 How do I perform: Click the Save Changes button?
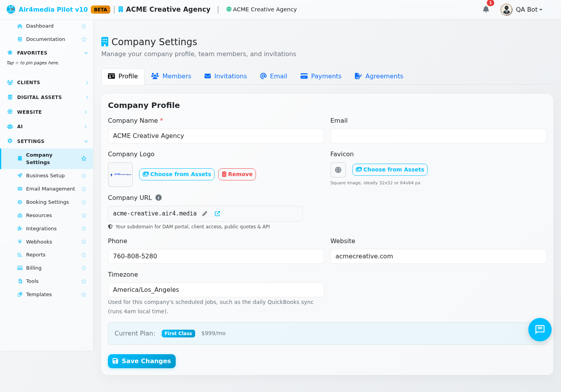coord(142,361)
